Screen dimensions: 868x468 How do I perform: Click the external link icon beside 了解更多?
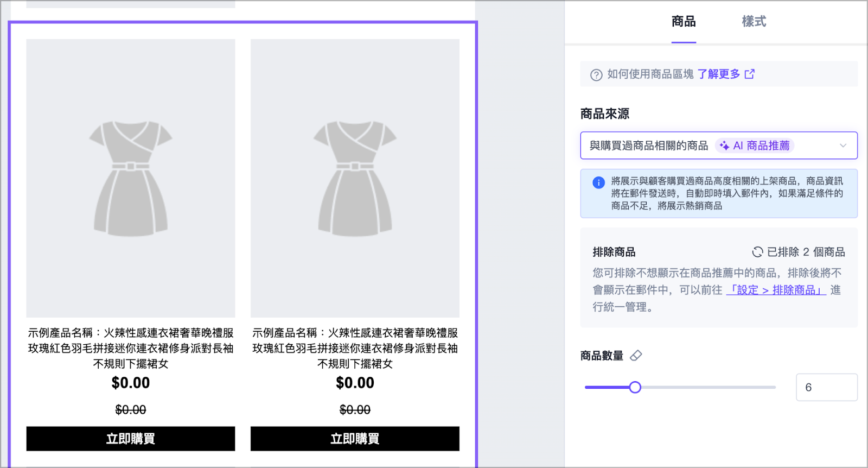click(749, 74)
